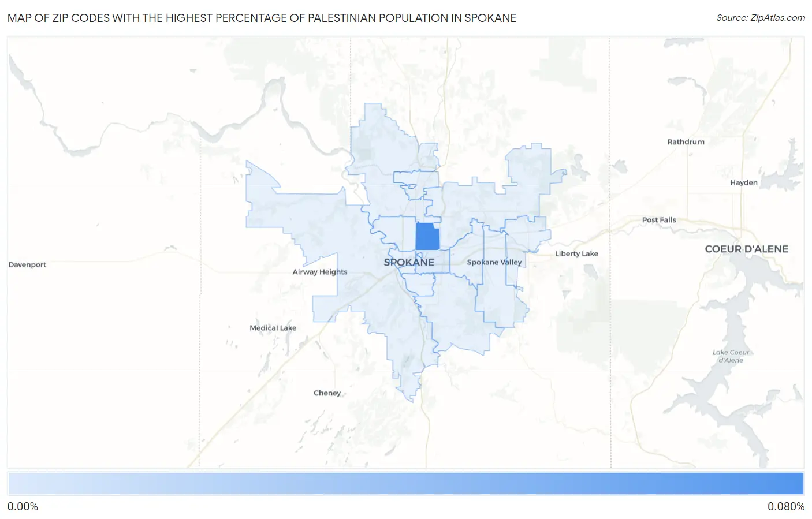Click the Lake Coeur d'Alene label

pyautogui.click(x=731, y=356)
